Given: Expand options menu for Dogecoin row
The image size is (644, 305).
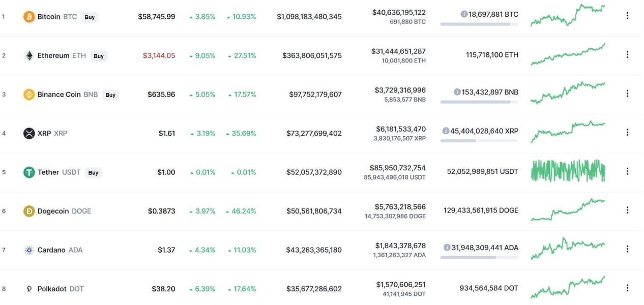Looking at the screenshot, I should pyautogui.click(x=627, y=210).
